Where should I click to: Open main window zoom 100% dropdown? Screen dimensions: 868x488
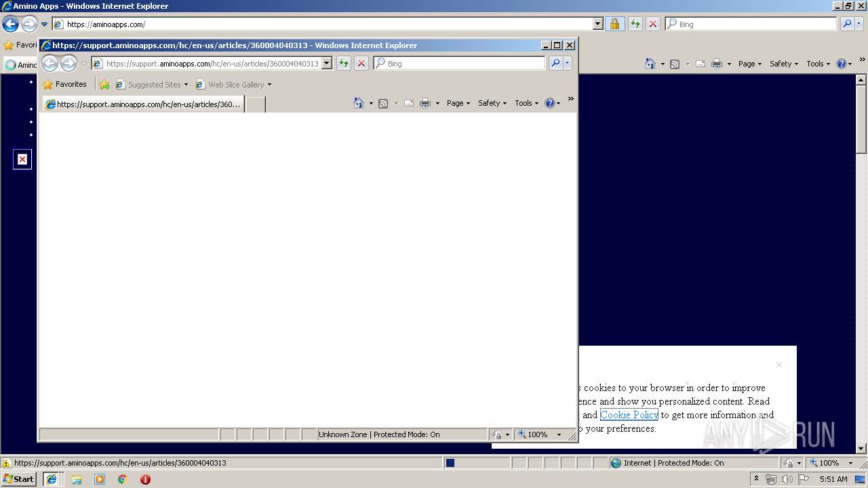tap(851, 463)
